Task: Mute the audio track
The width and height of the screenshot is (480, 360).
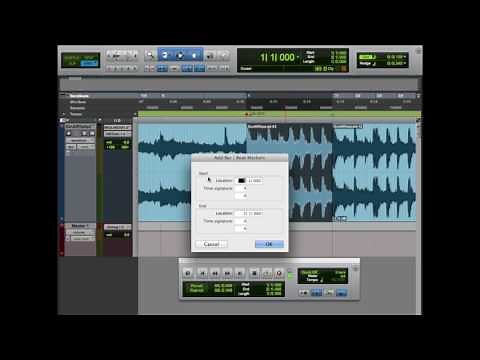Action: [92, 134]
